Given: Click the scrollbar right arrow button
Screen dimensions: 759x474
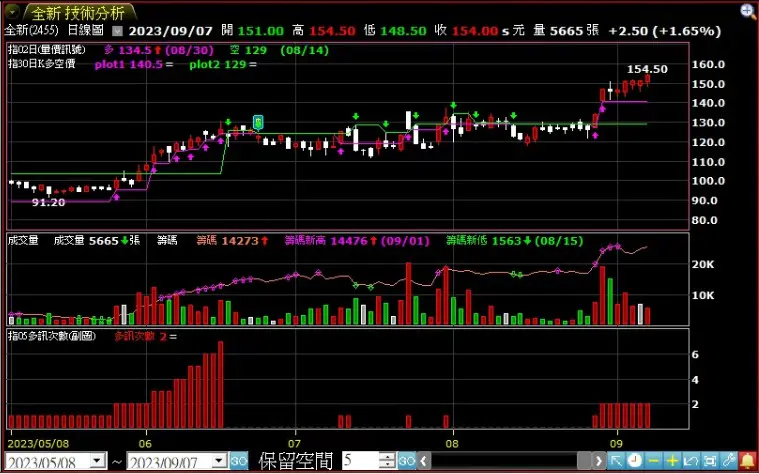Looking at the screenshot, I should [599, 460].
